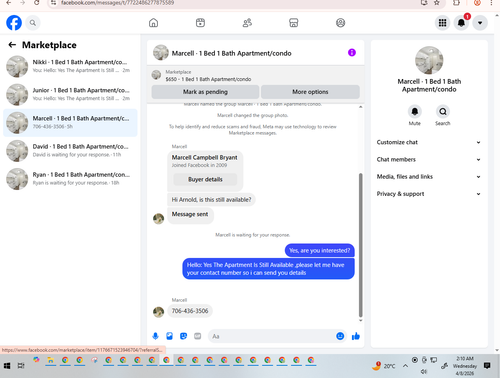Expand Chat members section
This screenshot has height=378, width=500.
pos(429,159)
